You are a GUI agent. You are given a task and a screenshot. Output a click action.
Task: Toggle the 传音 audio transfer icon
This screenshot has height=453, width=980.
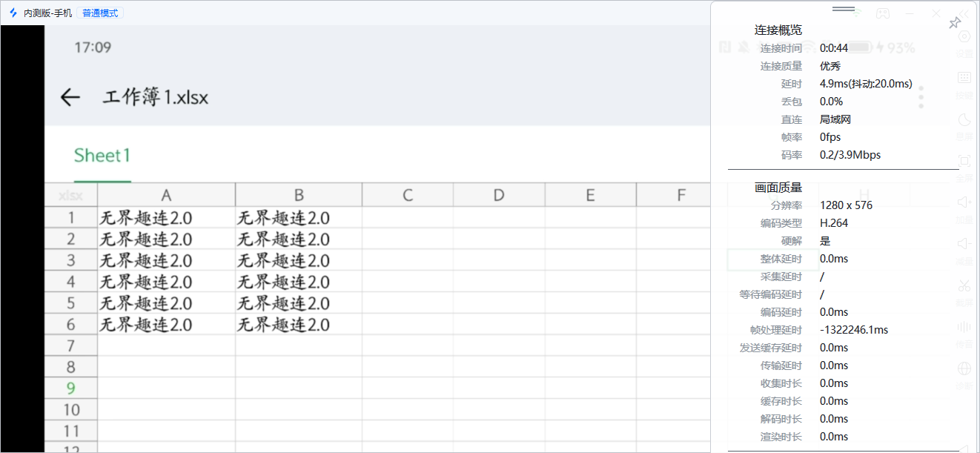(x=964, y=327)
